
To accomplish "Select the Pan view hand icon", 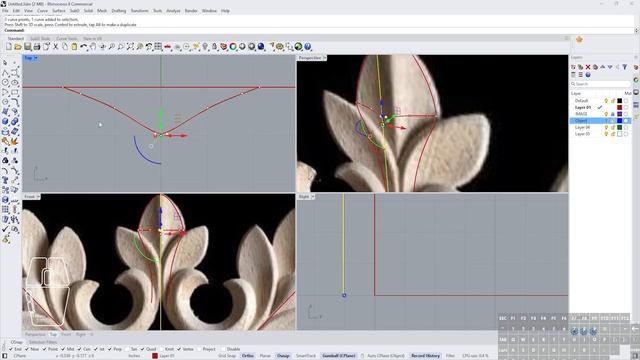I will 93,47.
